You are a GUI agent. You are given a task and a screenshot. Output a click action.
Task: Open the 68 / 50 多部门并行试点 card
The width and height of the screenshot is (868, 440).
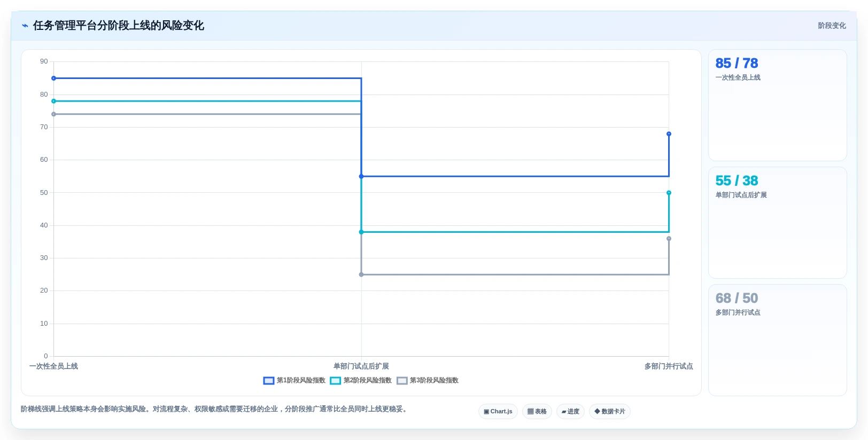pos(778,340)
